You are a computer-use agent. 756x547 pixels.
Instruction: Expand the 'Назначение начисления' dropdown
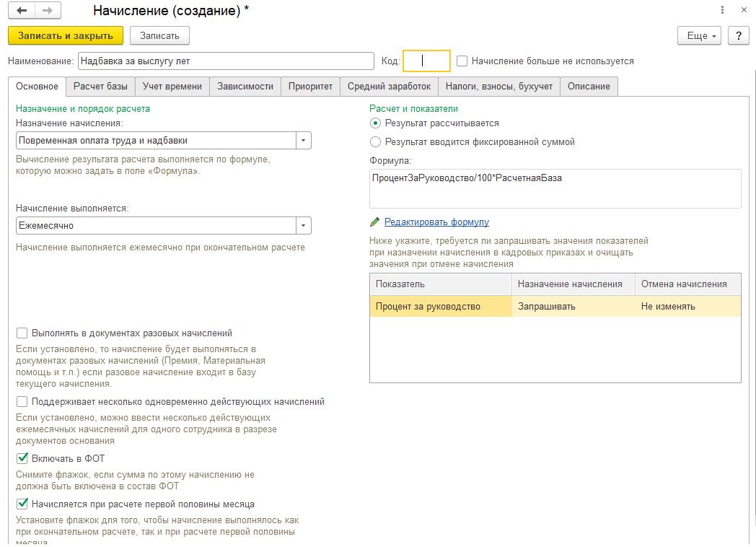pos(304,141)
